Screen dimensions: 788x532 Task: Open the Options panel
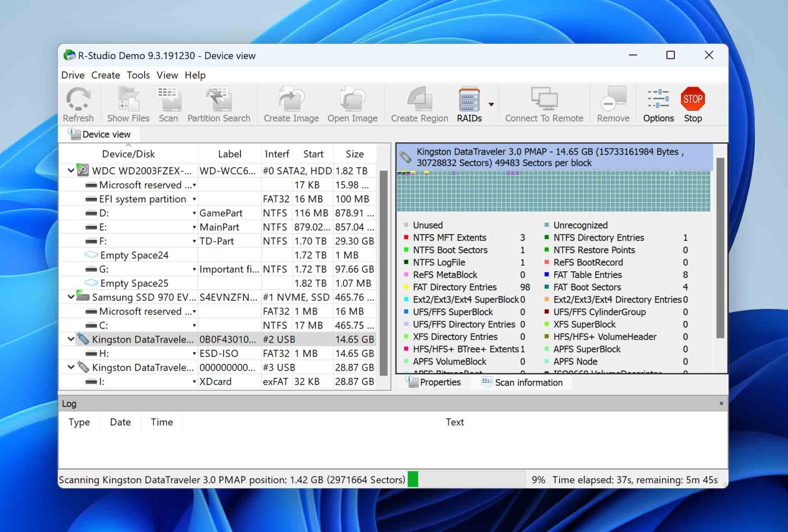[x=657, y=103]
